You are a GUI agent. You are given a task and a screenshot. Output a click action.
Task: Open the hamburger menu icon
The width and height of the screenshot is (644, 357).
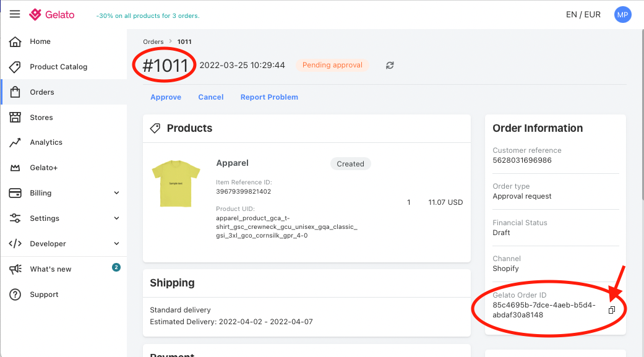pyautogui.click(x=15, y=14)
